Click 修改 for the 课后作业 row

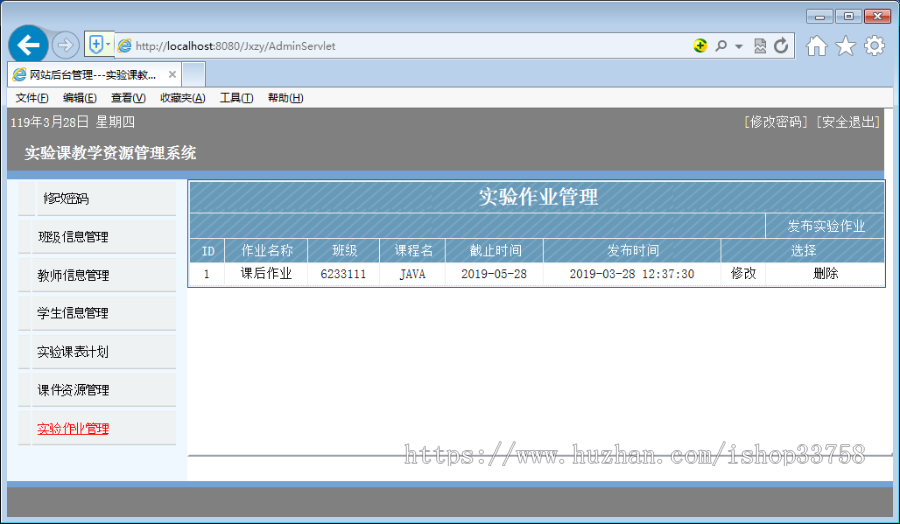tap(743, 274)
